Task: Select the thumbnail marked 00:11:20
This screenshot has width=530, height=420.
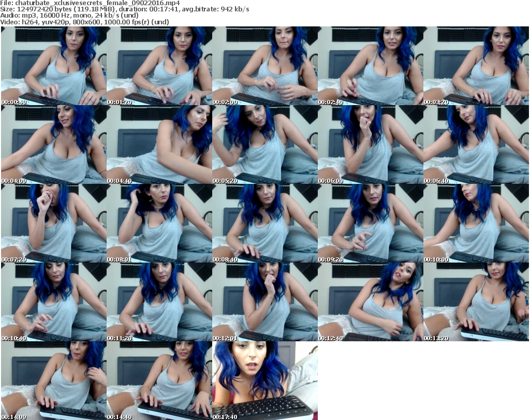Action: click(x=159, y=302)
